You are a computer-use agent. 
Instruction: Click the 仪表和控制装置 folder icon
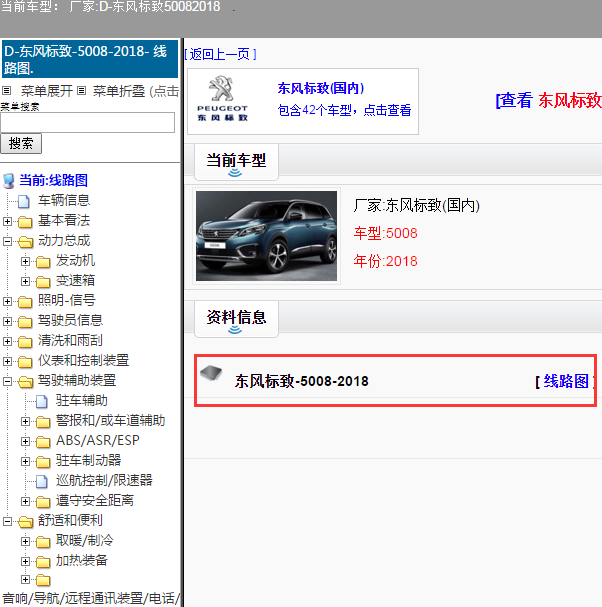tap(25, 361)
